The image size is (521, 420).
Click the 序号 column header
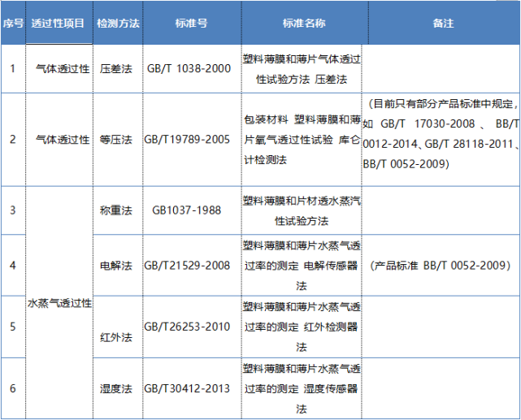13,23
